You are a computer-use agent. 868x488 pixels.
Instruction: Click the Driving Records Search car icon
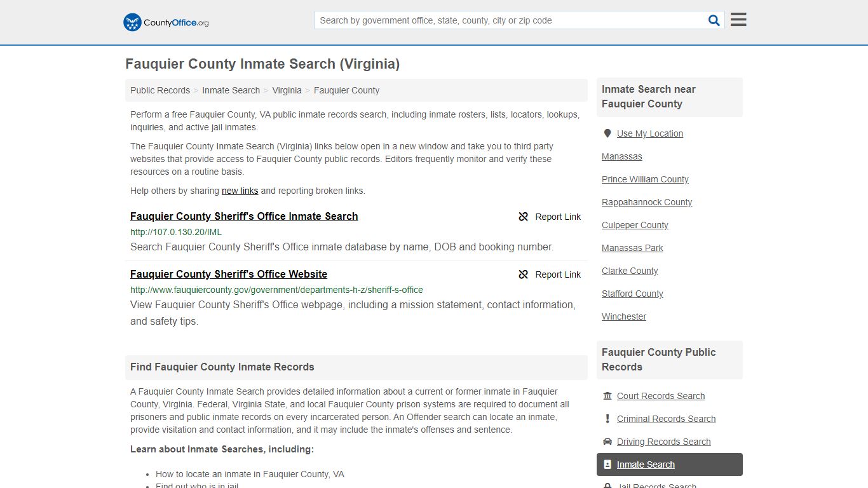[607, 442]
